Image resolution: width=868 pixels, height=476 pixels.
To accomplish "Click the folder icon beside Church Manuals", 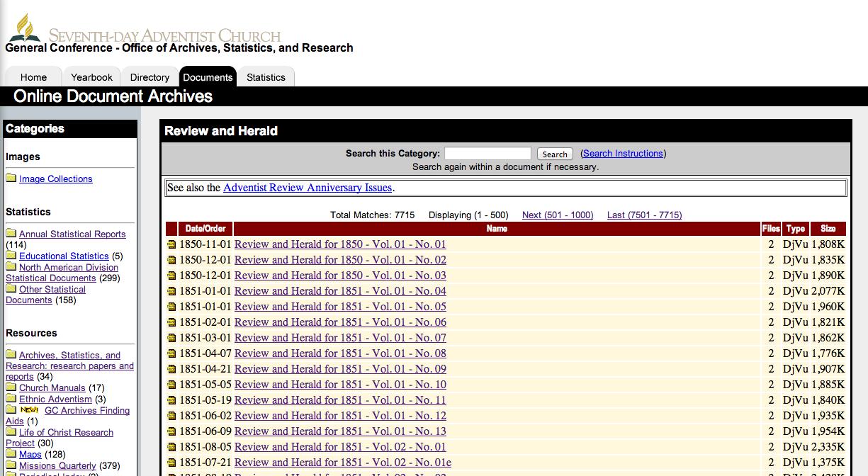I will [x=11, y=387].
